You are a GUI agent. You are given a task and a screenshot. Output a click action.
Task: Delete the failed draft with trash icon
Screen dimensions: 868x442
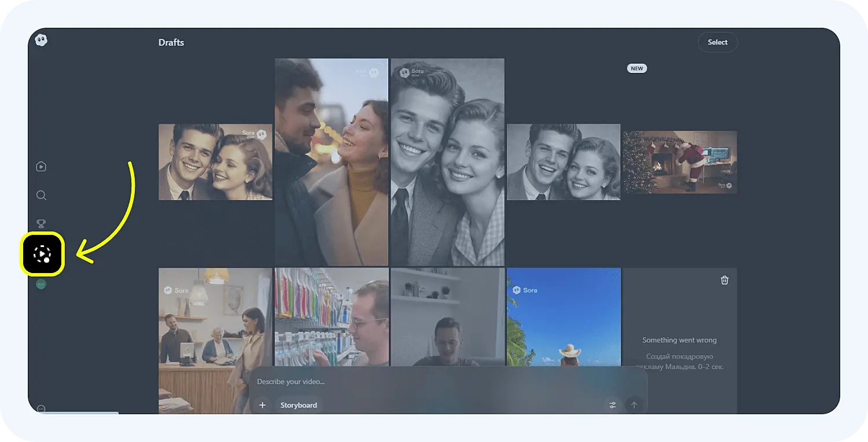click(724, 280)
